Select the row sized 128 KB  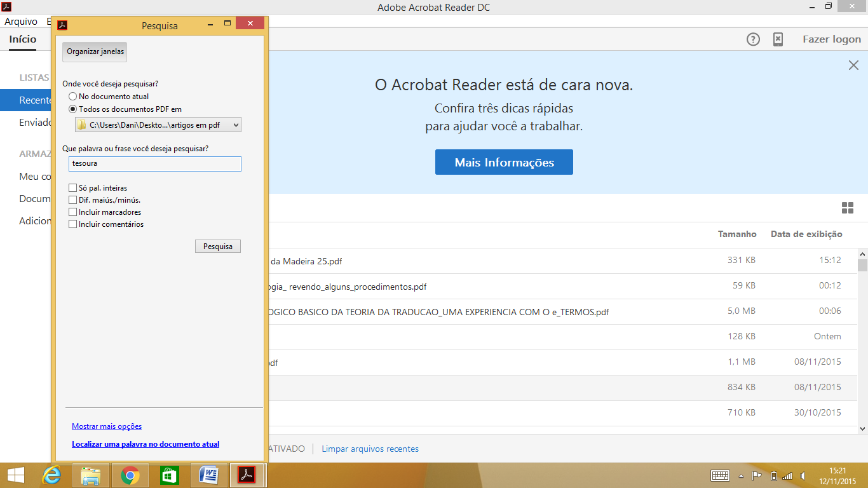(562, 337)
